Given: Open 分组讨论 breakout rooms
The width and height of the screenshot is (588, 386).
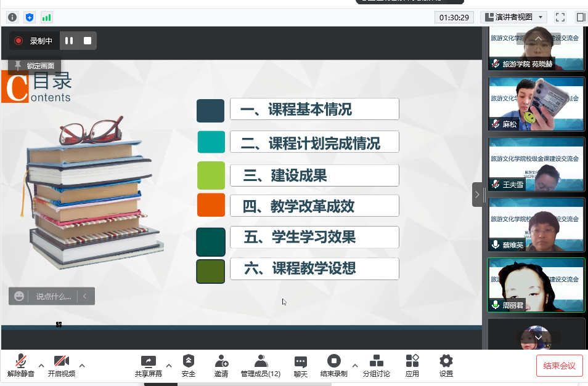Looking at the screenshot, I should point(376,362).
